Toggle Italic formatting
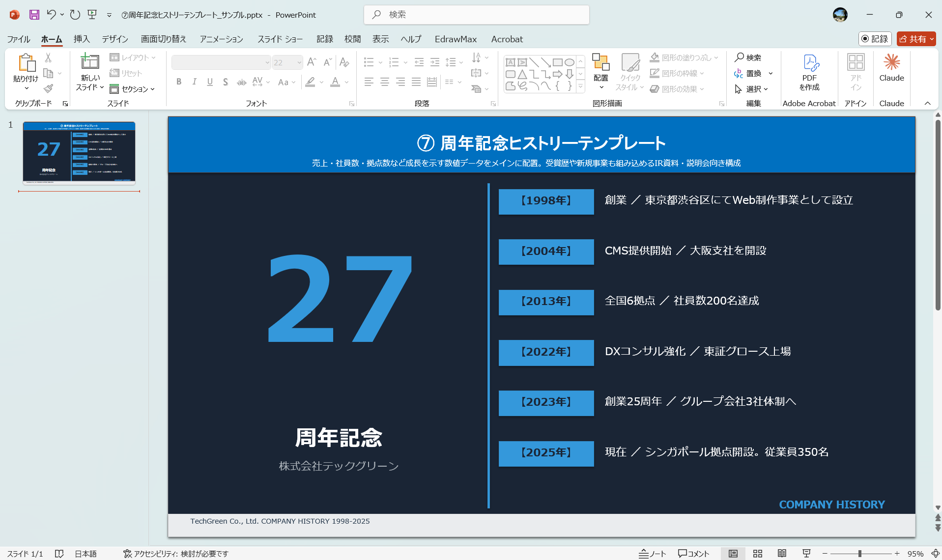 (195, 82)
